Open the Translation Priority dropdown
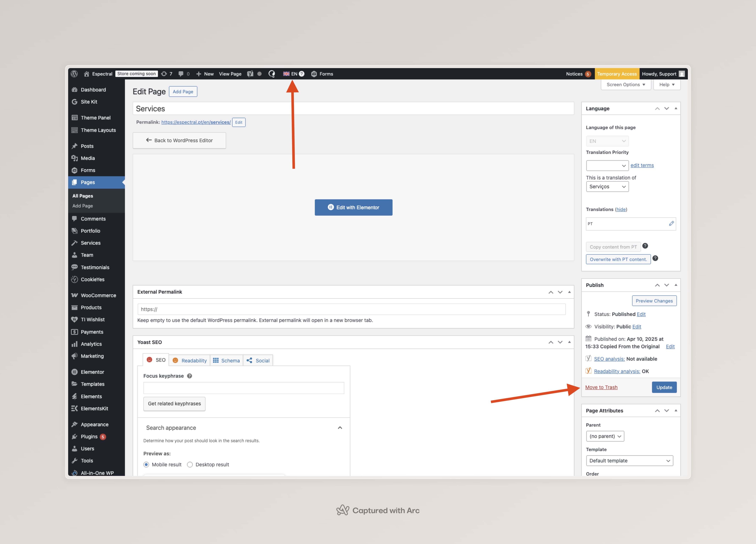756x544 pixels. (x=607, y=165)
